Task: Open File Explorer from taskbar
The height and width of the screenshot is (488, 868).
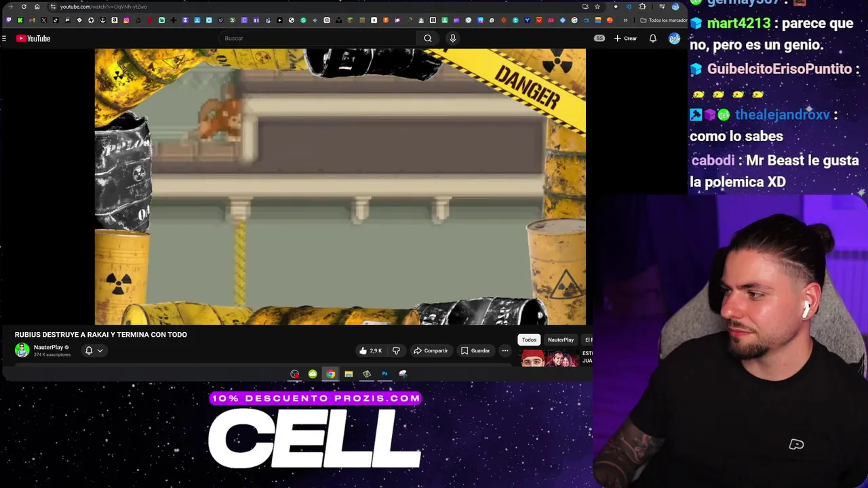Action: coord(349,374)
